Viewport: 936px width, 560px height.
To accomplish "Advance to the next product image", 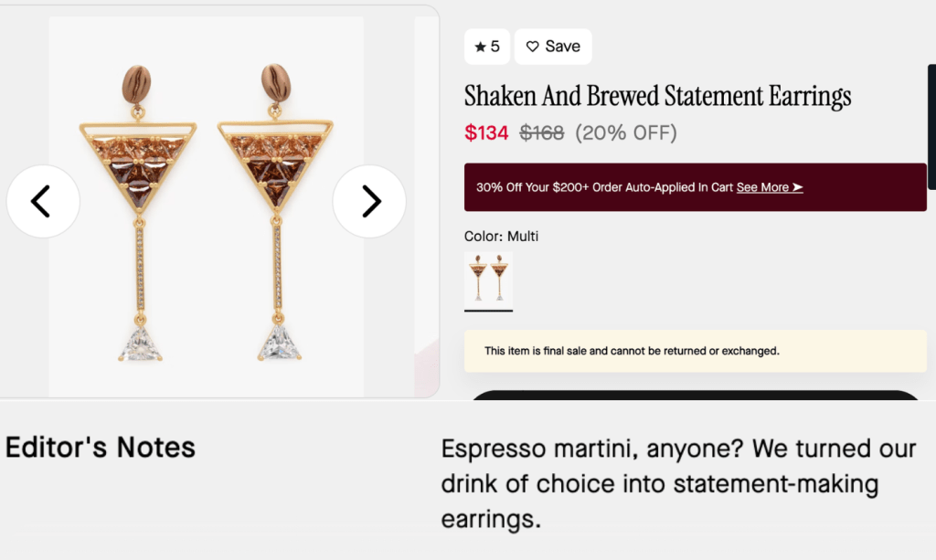I will 369,201.
